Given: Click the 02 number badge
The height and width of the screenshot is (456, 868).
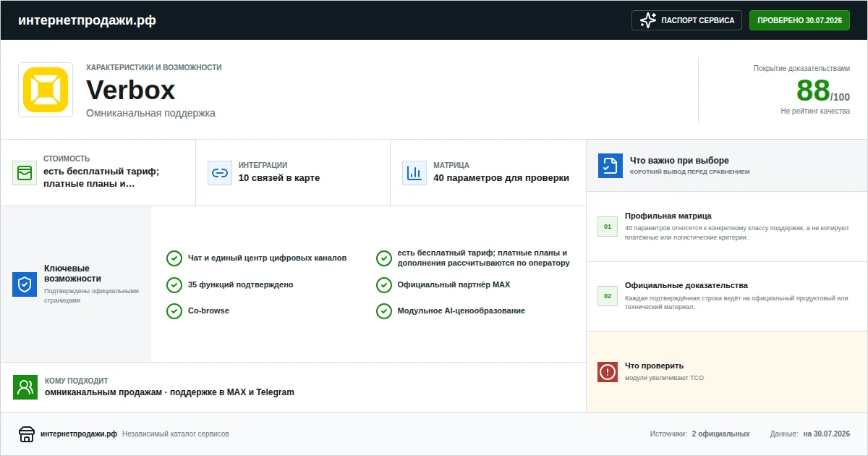Looking at the screenshot, I should click(x=608, y=296).
